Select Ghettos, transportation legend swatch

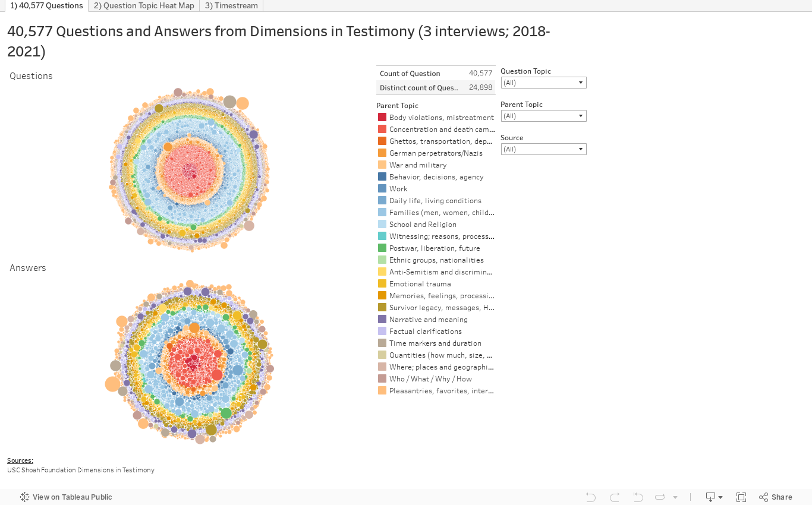click(x=382, y=141)
